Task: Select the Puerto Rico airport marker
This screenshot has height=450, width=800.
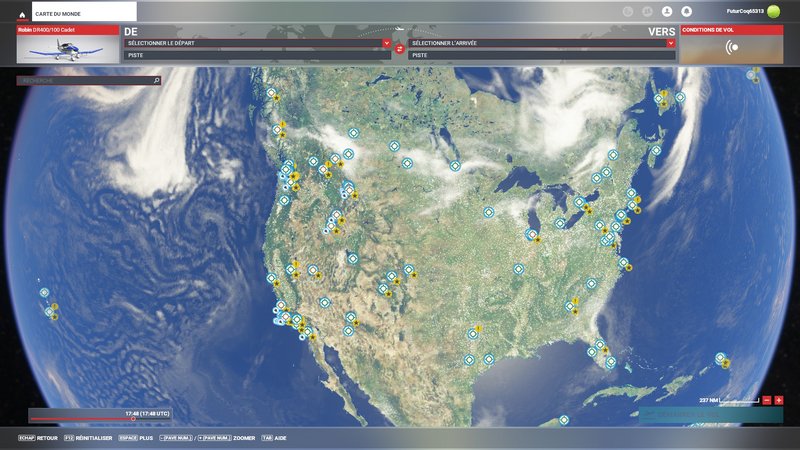Action: (x=720, y=358)
